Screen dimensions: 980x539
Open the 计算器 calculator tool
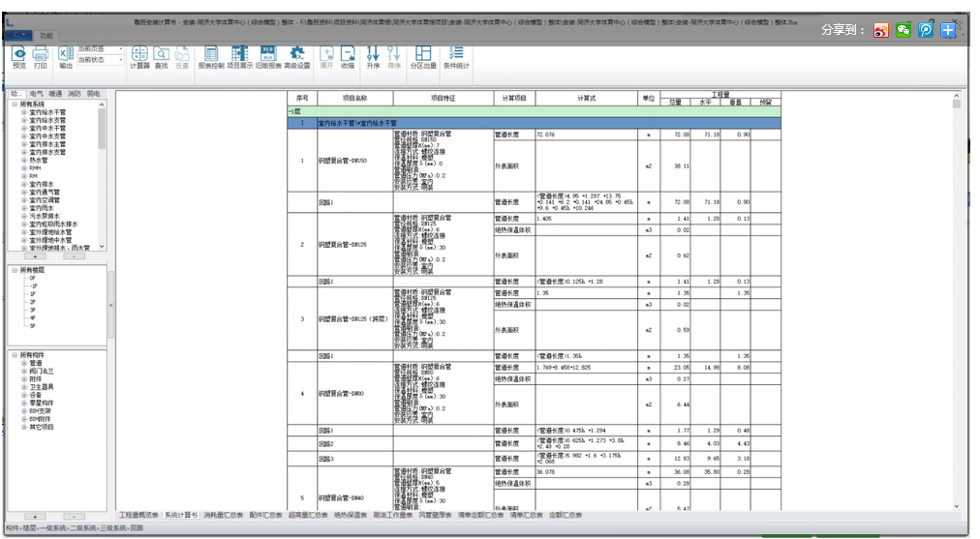click(x=140, y=54)
